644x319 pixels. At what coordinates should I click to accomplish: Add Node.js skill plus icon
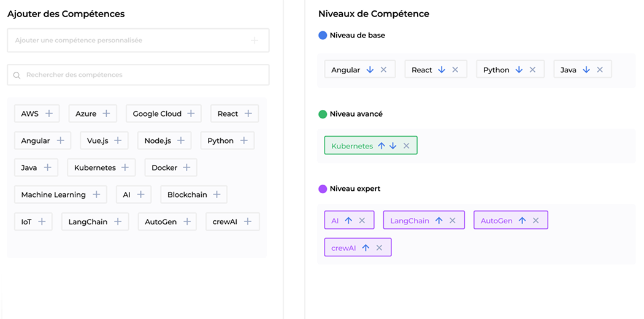(x=180, y=140)
